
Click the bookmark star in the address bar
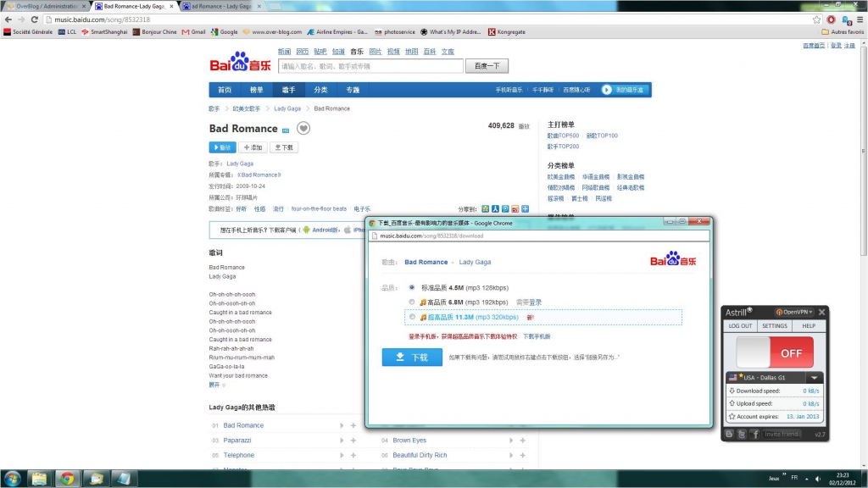(816, 19)
